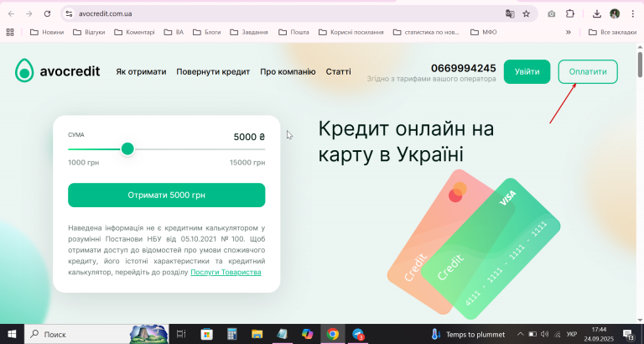Screen dimensions: 644x344
Task: Open Статті menu item
Action: (x=339, y=72)
